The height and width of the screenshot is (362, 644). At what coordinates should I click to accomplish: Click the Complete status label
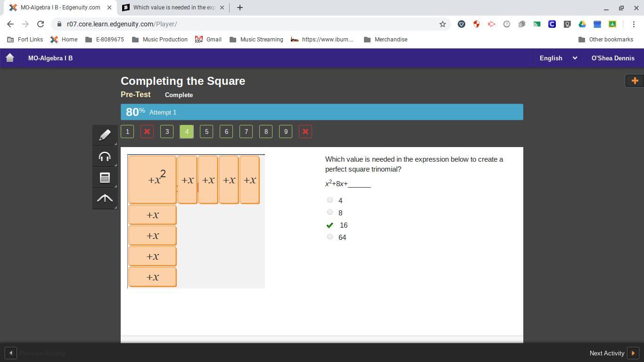click(179, 95)
